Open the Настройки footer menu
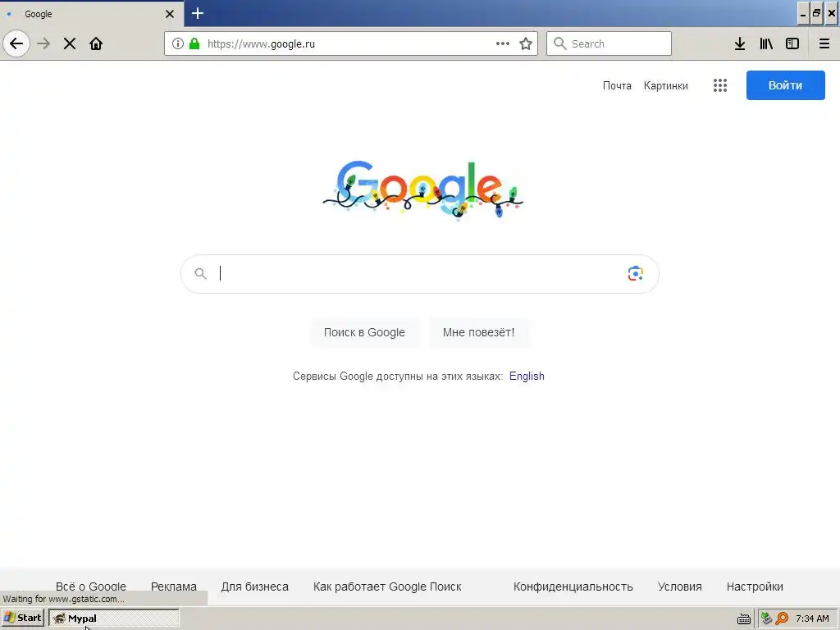This screenshot has height=630, width=840. click(755, 587)
